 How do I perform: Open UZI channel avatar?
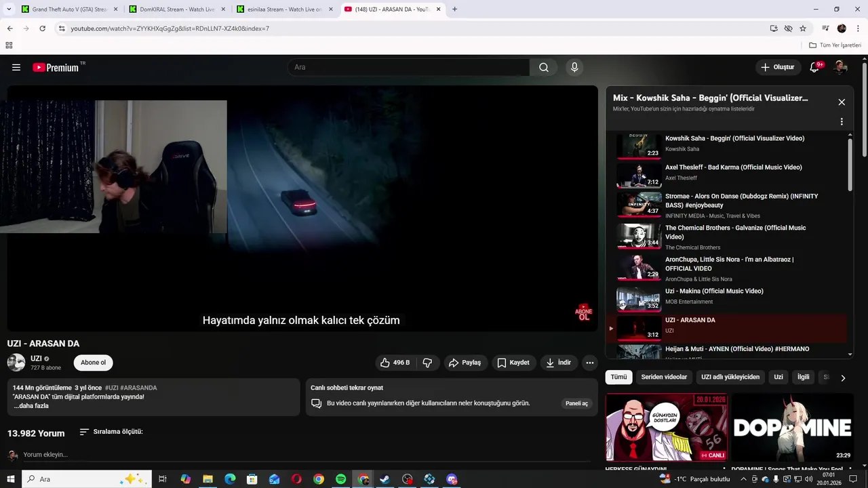click(x=16, y=363)
